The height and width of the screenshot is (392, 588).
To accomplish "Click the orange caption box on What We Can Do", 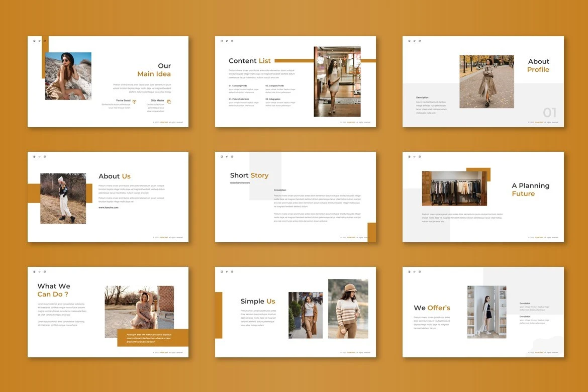I will click(153, 338).
